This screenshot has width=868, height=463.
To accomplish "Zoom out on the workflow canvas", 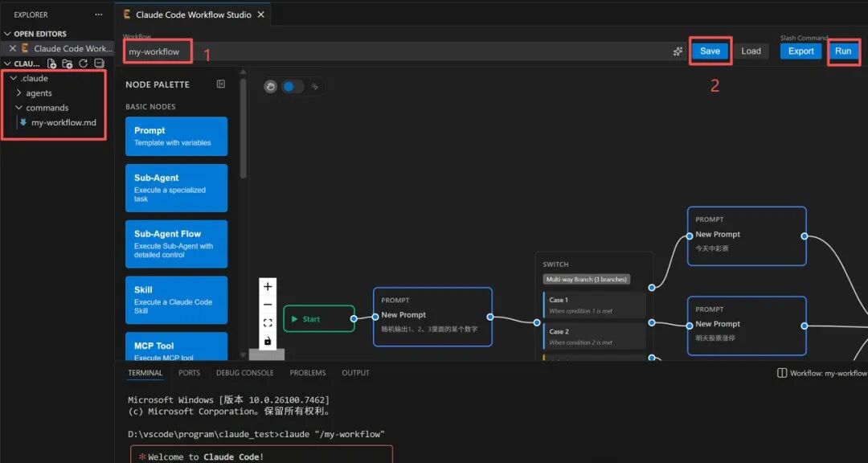I will point(268,305).
